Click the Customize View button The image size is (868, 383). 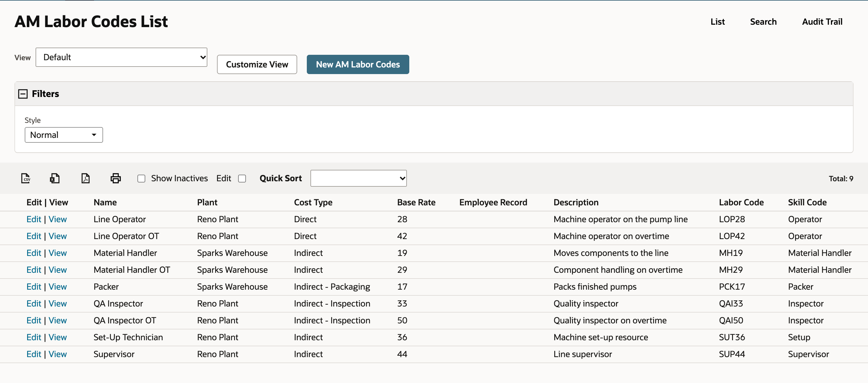click(257, 64)
